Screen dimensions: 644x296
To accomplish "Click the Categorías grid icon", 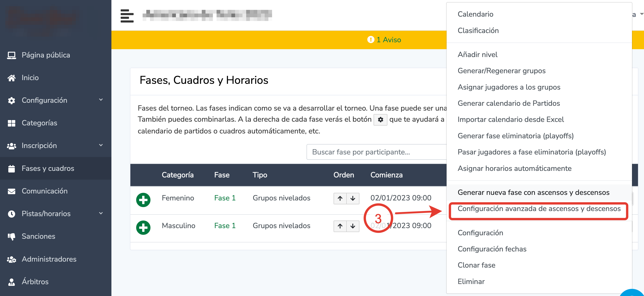I will coord(12,123).
